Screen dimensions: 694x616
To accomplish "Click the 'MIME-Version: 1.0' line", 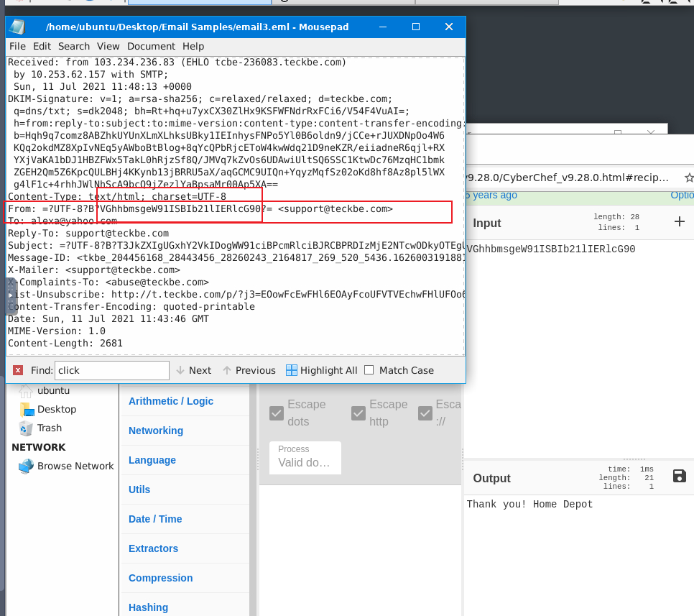I will click(x=57, y=331).
